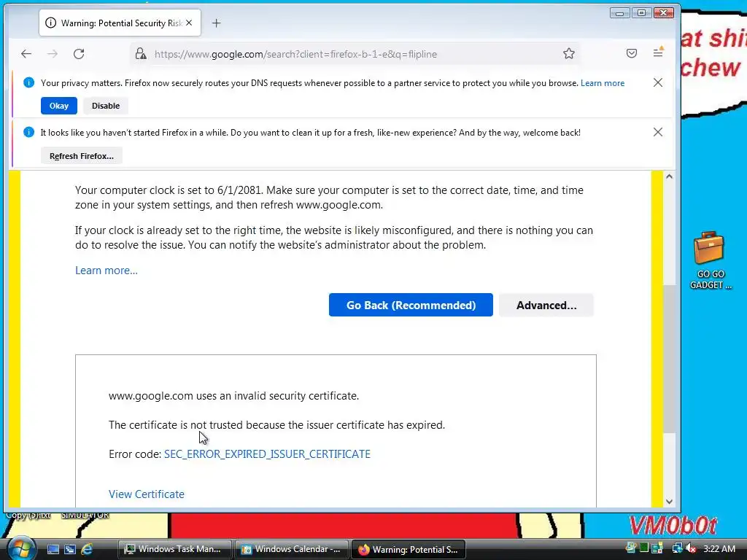Open the Advanced... options
The width and height of the screenshot is (747, 560).
coord(546,306)
